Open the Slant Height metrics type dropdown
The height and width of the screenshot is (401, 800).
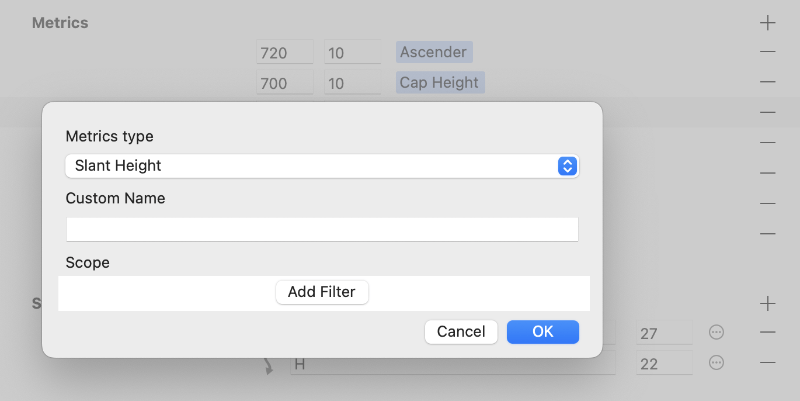pos(322,166)
